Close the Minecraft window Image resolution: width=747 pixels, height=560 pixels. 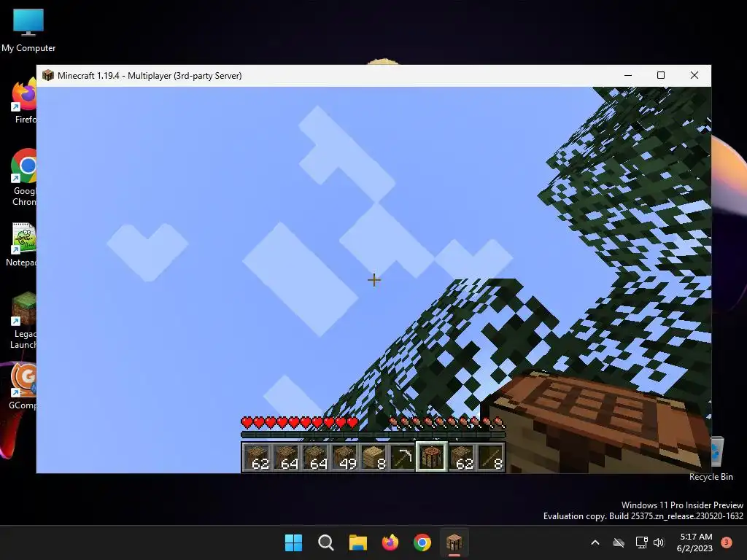click(694, 75)
